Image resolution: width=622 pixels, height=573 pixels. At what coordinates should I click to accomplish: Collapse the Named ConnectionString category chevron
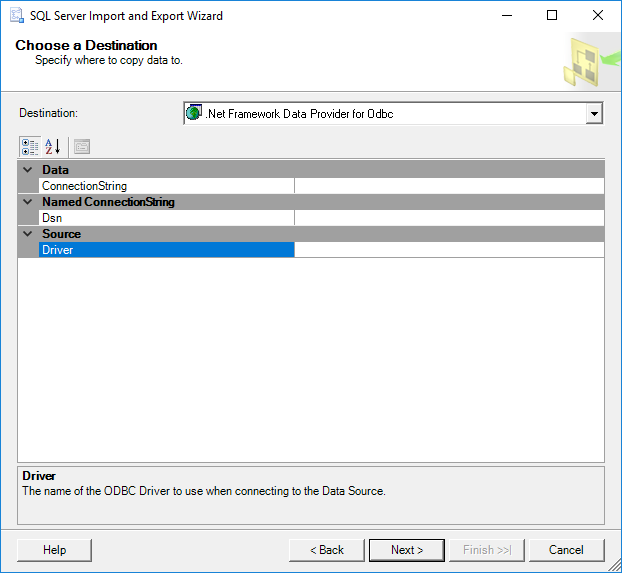point(28,202)
